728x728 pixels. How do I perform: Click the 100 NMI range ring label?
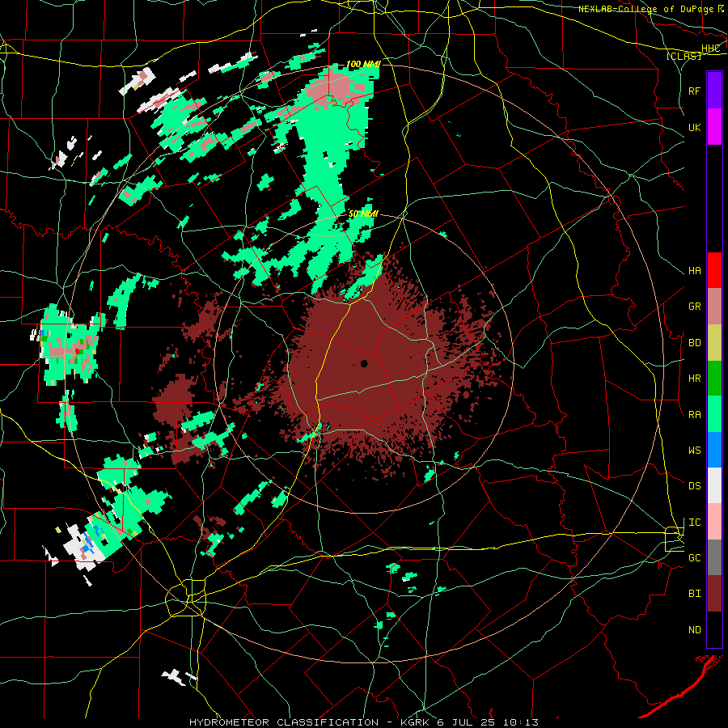363,64
